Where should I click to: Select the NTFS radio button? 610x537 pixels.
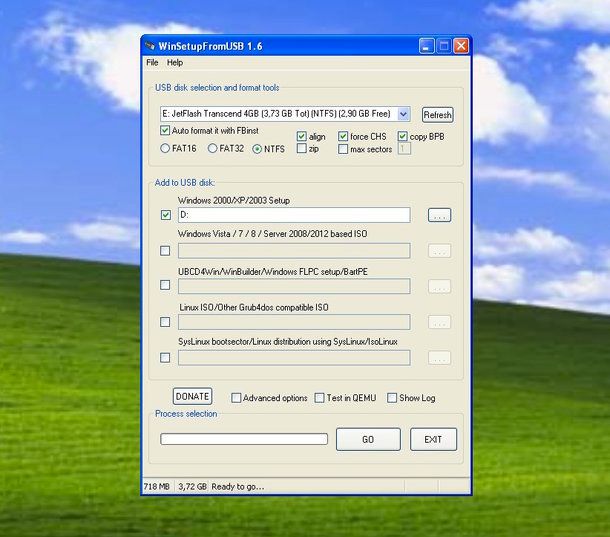257,149
